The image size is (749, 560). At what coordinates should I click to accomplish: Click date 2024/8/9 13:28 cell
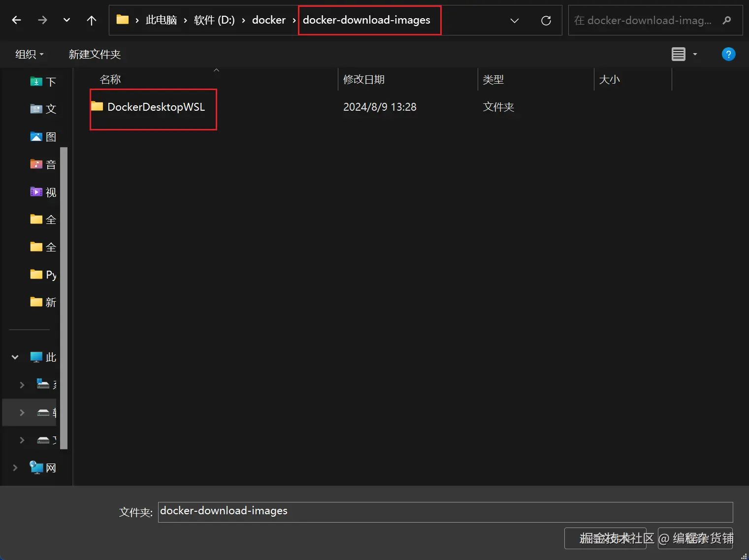[380, 107]
